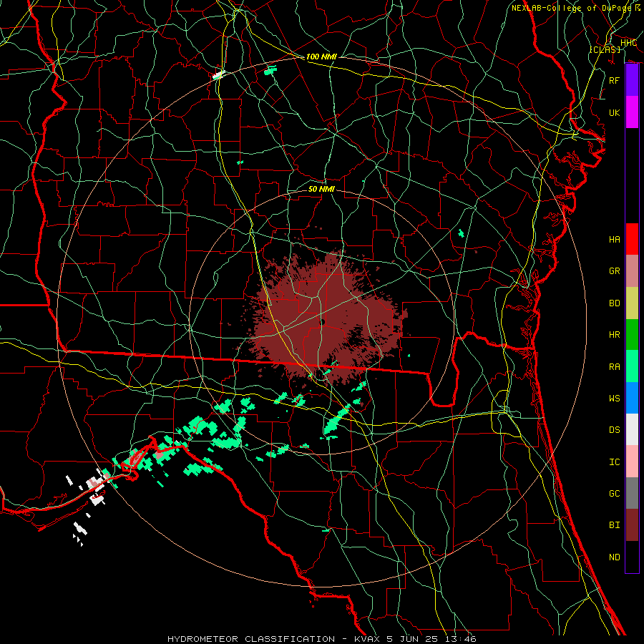Click the '50 NMI' range ring label
The height and width of the screenshot is (644, 644).
point(321,189)
